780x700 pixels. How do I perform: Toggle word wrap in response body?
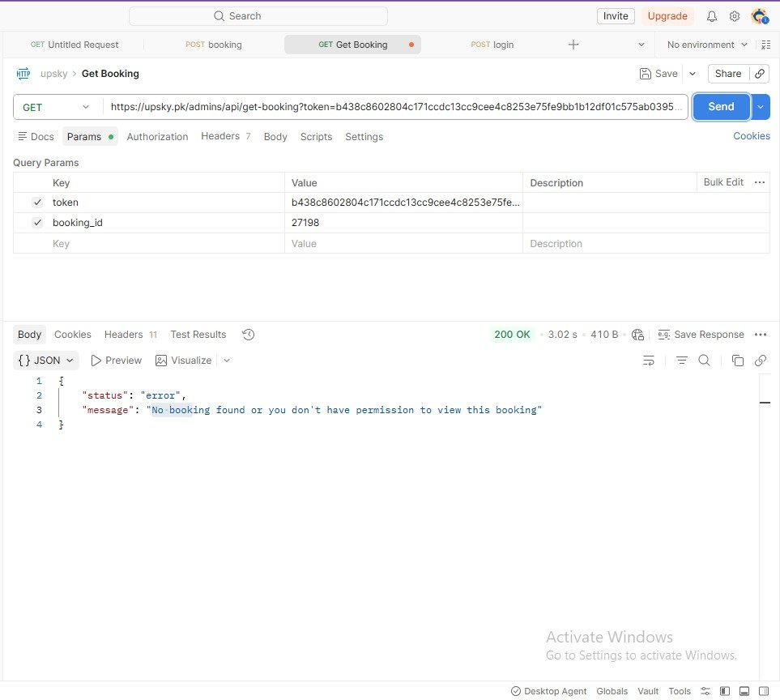point(649,361)
